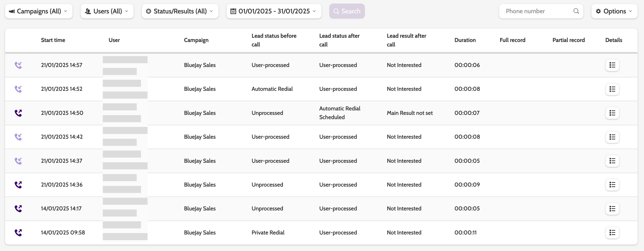Click call icon for the 21/01/2025 14:42 row
644x251 pixels.
pos(18,137)
